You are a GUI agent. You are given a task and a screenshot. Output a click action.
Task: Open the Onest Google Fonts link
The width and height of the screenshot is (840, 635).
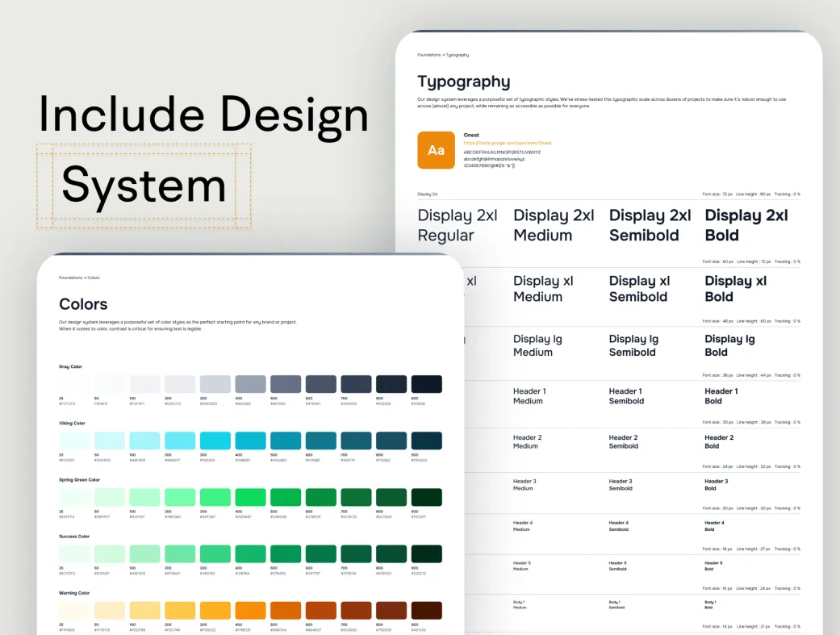point(508,143)
